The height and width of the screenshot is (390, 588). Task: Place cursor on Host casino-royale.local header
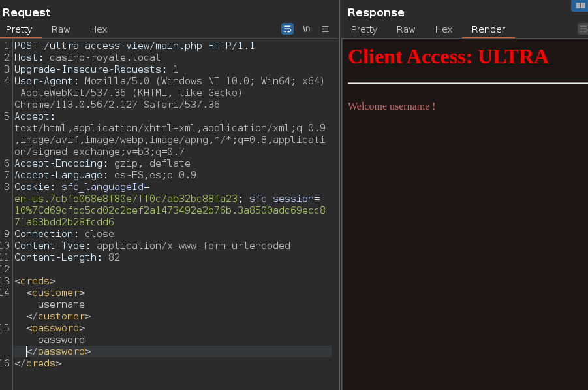click(x=87, y=57)
